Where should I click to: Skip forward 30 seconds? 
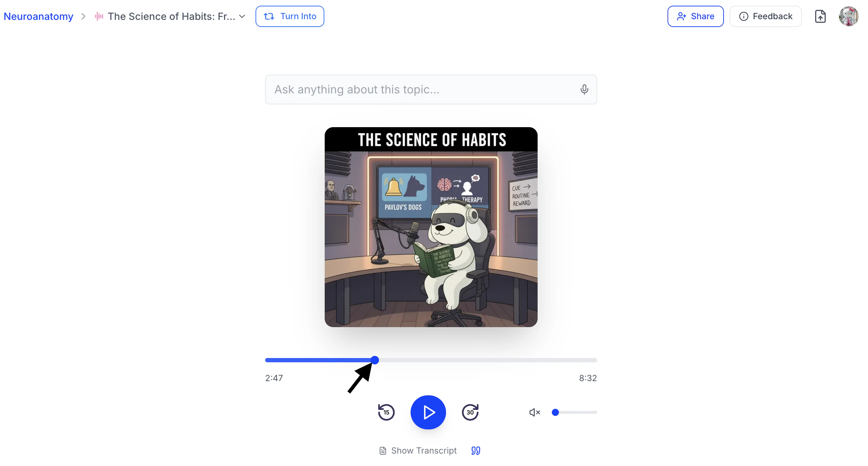point(470,412)
